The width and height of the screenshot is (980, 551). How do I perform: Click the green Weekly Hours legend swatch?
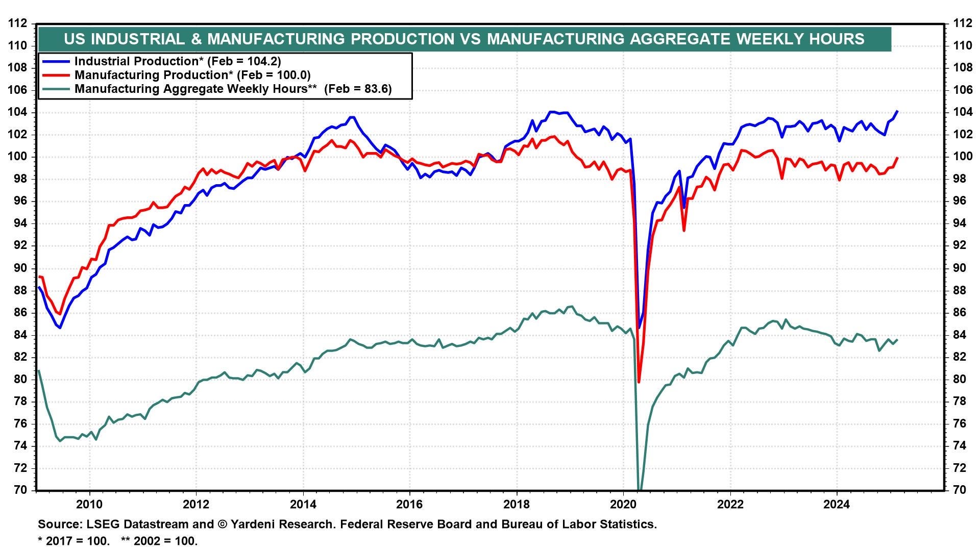pos(56,89)
